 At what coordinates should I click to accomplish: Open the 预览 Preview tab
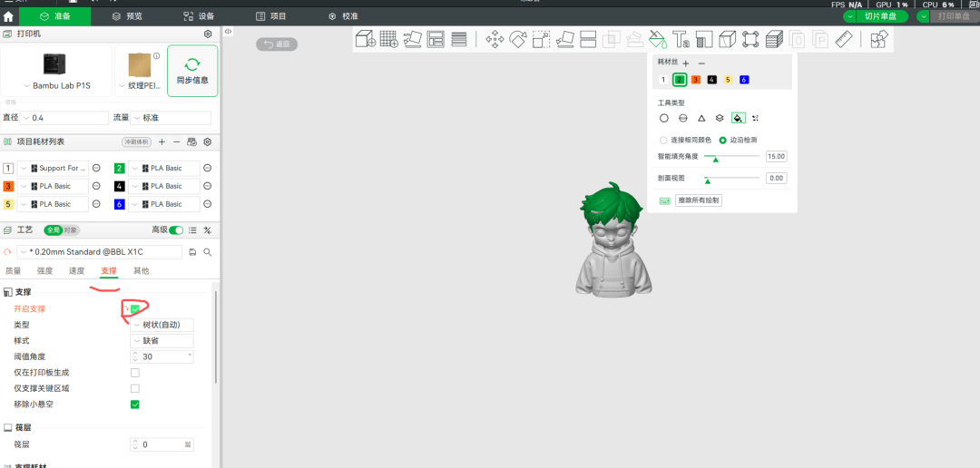click(127, 16)
